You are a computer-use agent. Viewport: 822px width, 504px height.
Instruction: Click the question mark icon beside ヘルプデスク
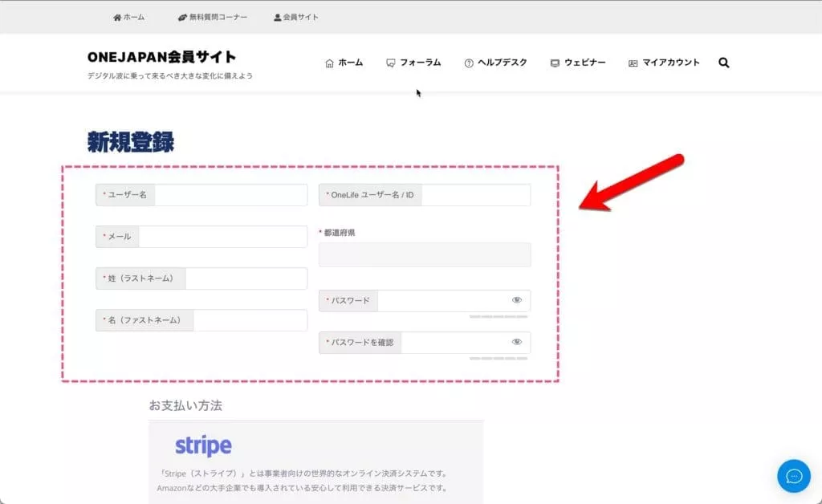click(469, 63)
